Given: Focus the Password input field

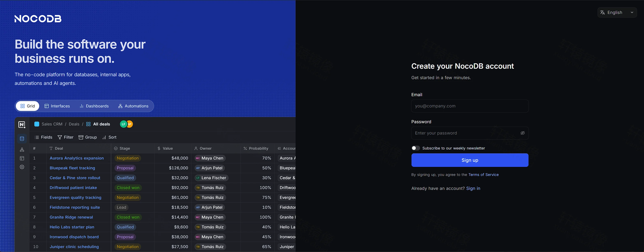Looking at the screenshot, I should click(470, 133).
